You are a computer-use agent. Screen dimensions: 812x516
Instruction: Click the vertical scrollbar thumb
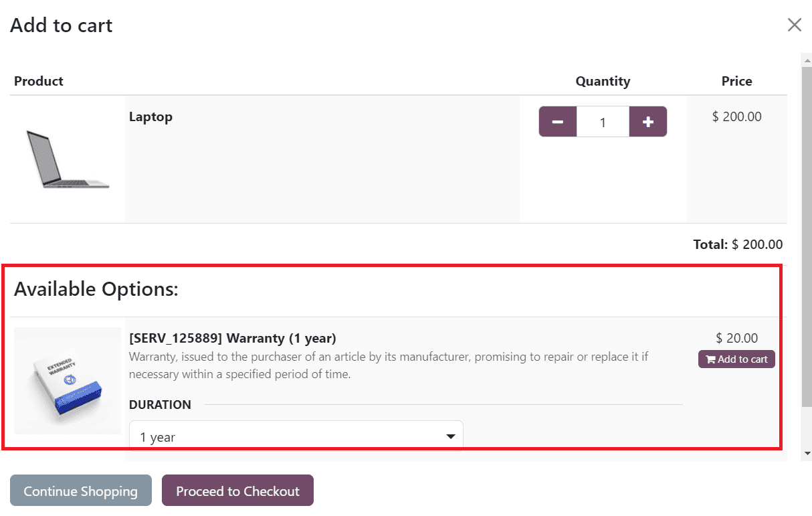[807, 236]
